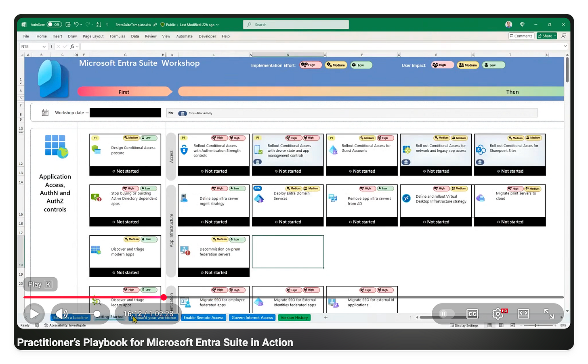
Task: Enter full screen video mode
Action: click(549, 314)
